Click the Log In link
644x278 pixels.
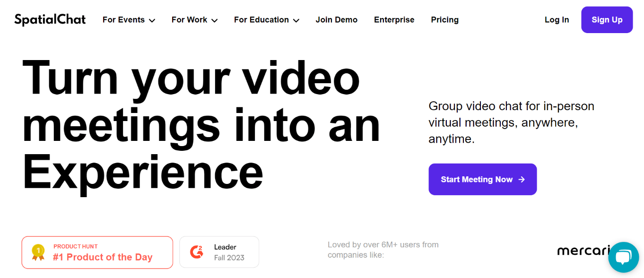pyautogui.click(x=557, y=20)
